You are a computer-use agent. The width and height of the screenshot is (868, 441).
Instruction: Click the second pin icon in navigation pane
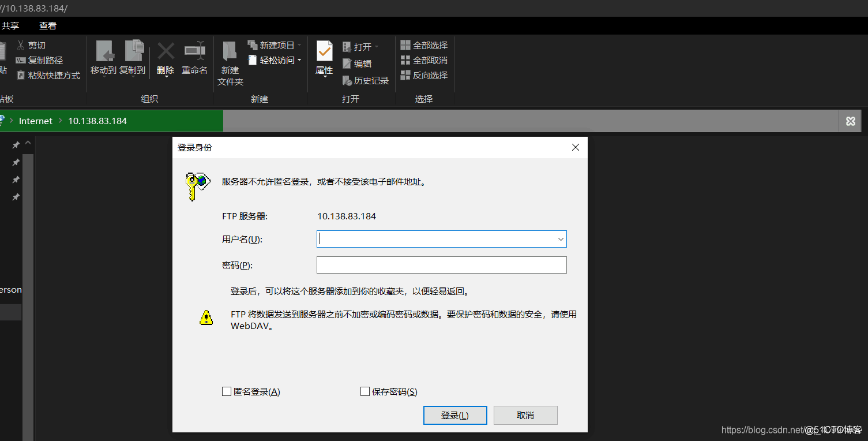click(16, 162)
